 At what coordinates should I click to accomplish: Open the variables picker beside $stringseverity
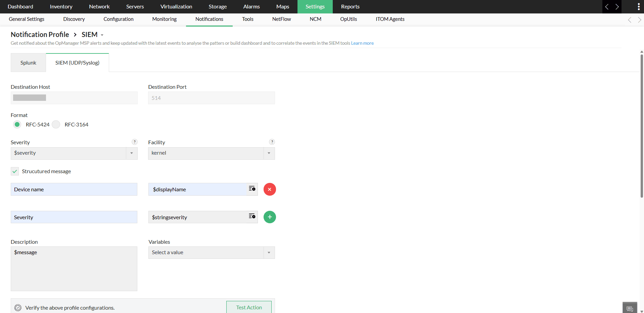click(251, 217)
